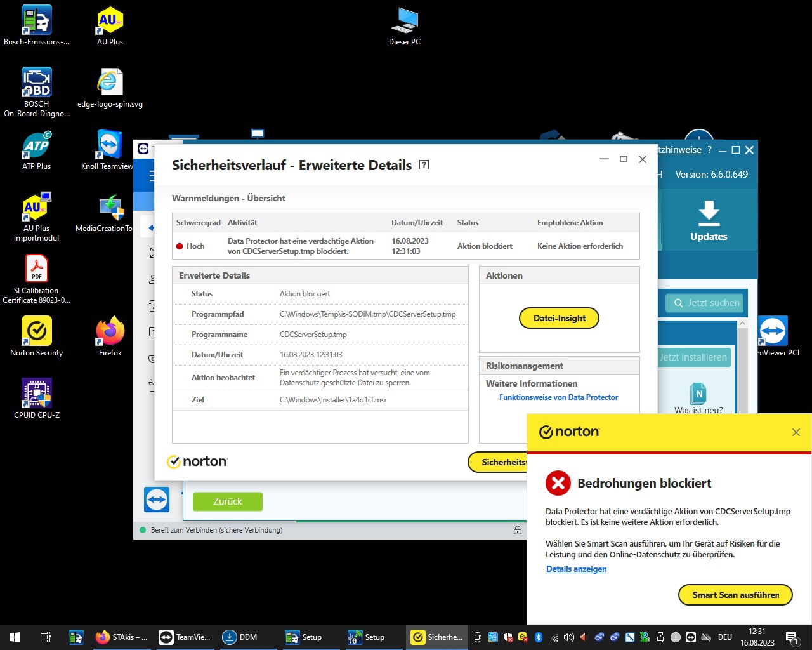
Task: Run Smart Scan from the Norton popup
Action: point(735,595)
